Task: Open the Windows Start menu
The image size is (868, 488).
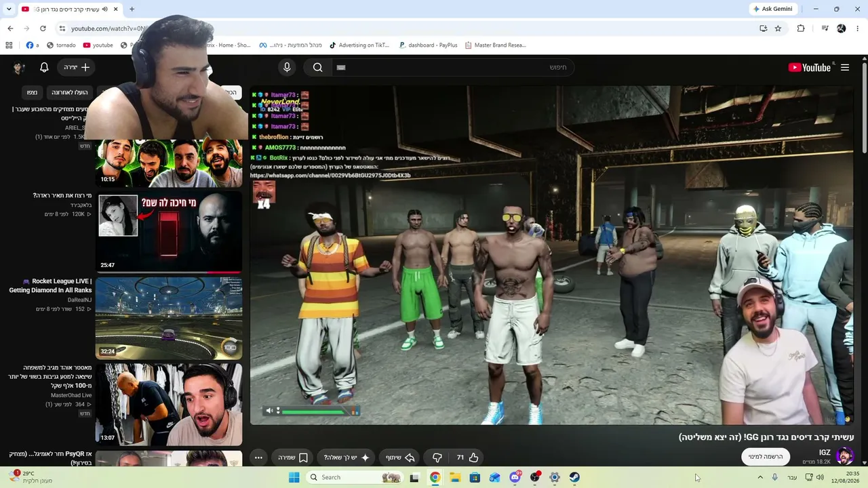Action: 294,477
